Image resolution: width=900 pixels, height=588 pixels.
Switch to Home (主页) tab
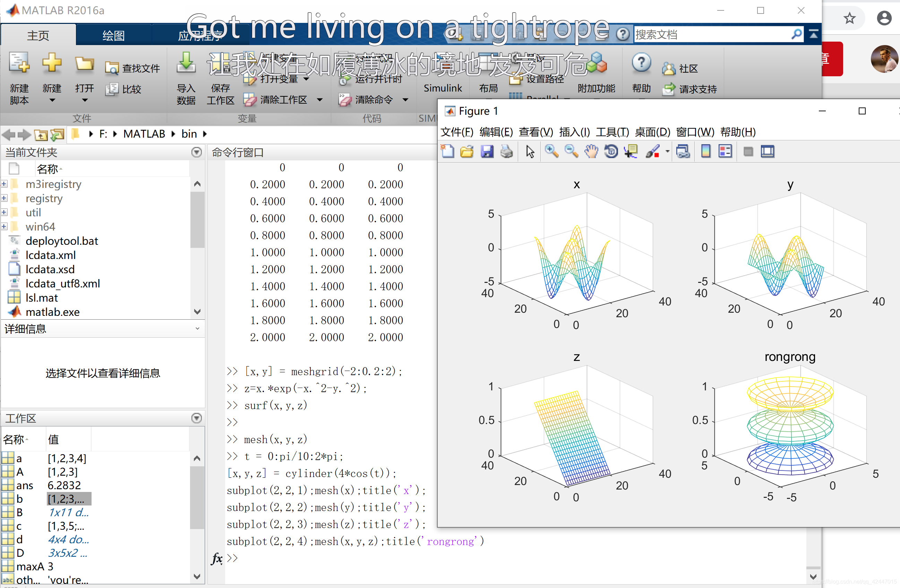[38, 36]
